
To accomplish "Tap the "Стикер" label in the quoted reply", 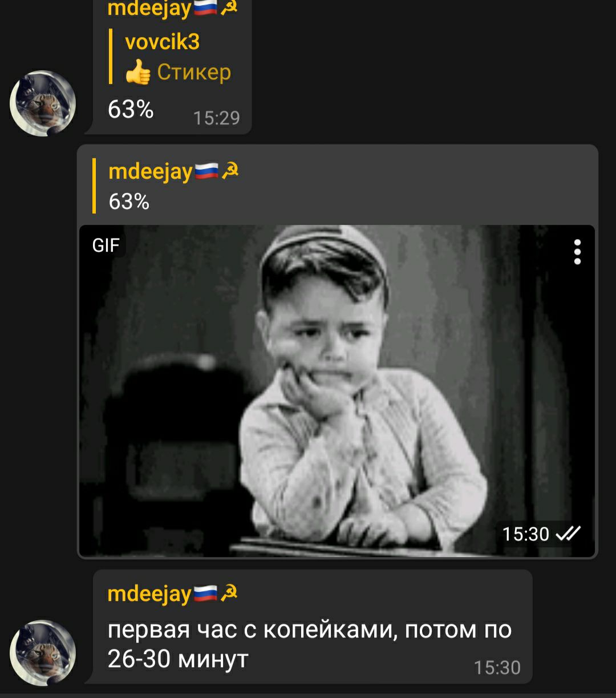I will click(194, 72).
